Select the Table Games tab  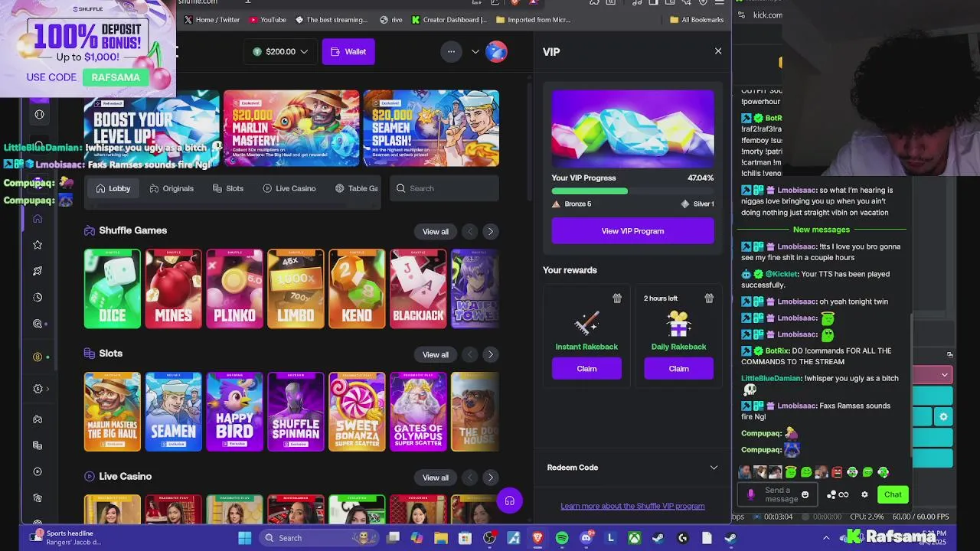coord(357,188)
